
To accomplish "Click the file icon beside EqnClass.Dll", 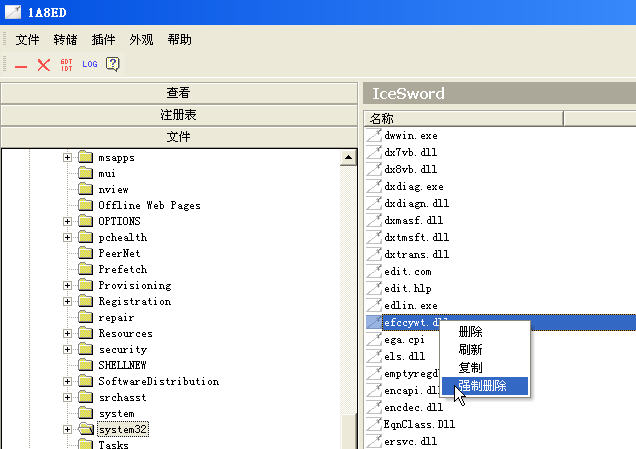I will coord(374,424).
